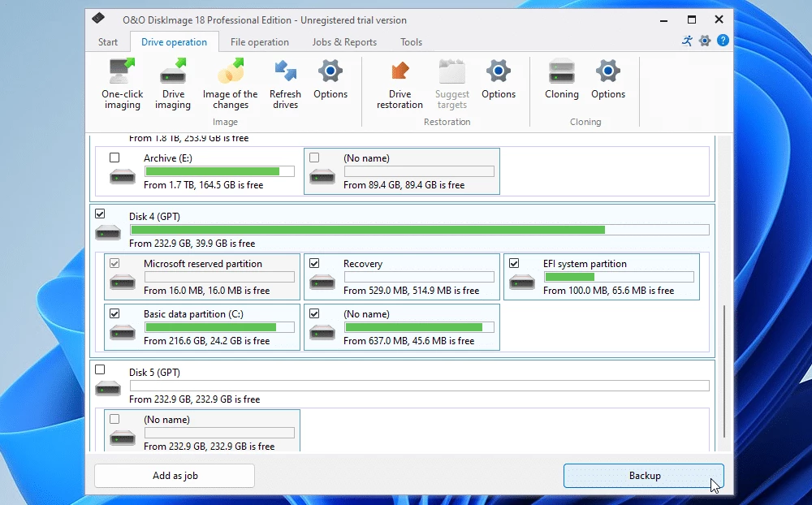Click the Backup button

pyautogui.click(x=644, y=476)
